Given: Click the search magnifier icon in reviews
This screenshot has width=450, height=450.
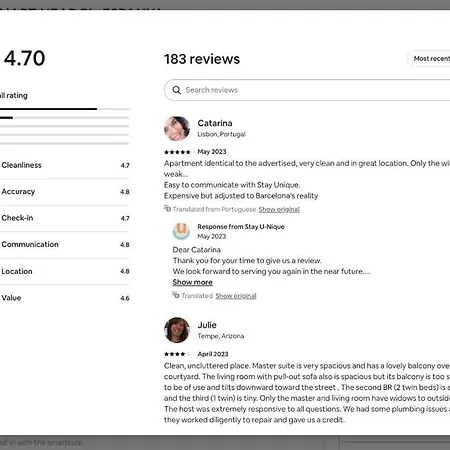Looking at the screenshot, I should pos(176,90).
